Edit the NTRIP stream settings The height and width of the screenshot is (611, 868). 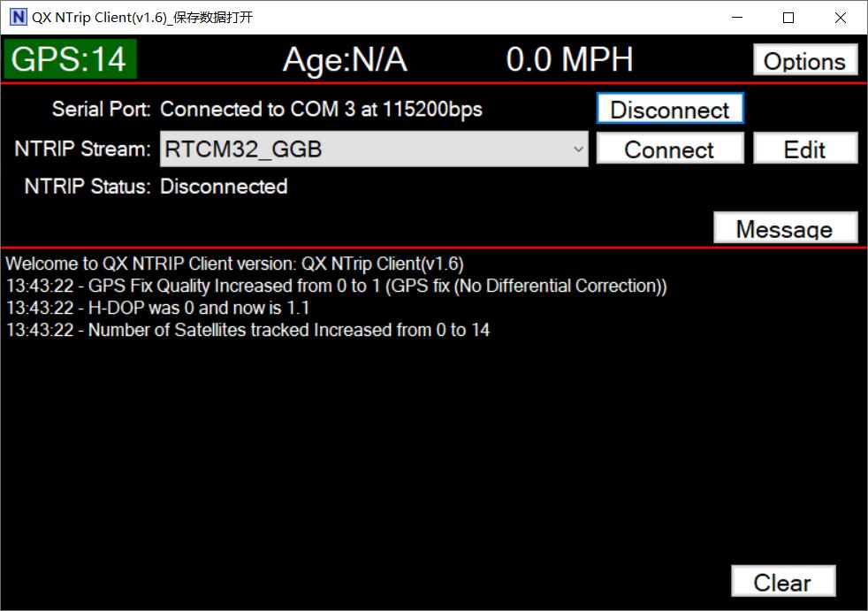pyautogui.click(x=805, y=149)
